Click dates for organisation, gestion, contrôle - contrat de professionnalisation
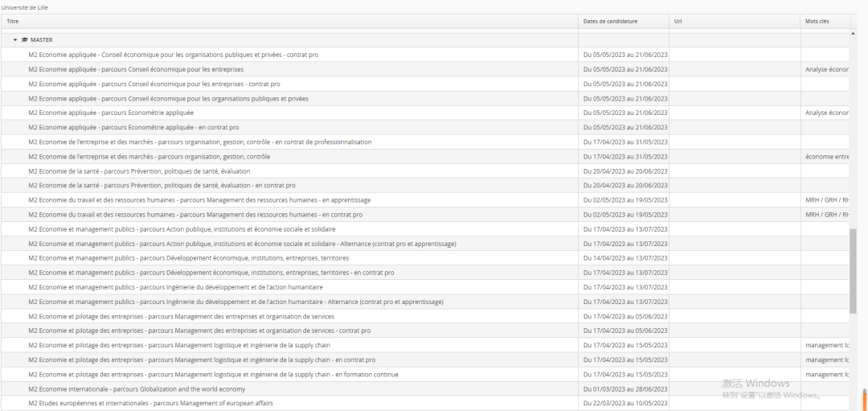Screen dimensions: 868x411 click(625, 142)
